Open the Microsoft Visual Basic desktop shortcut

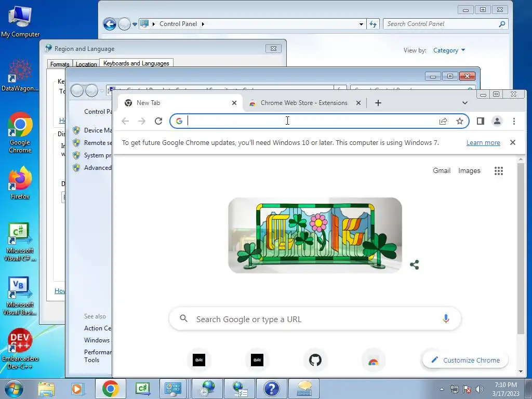(20, 296)
